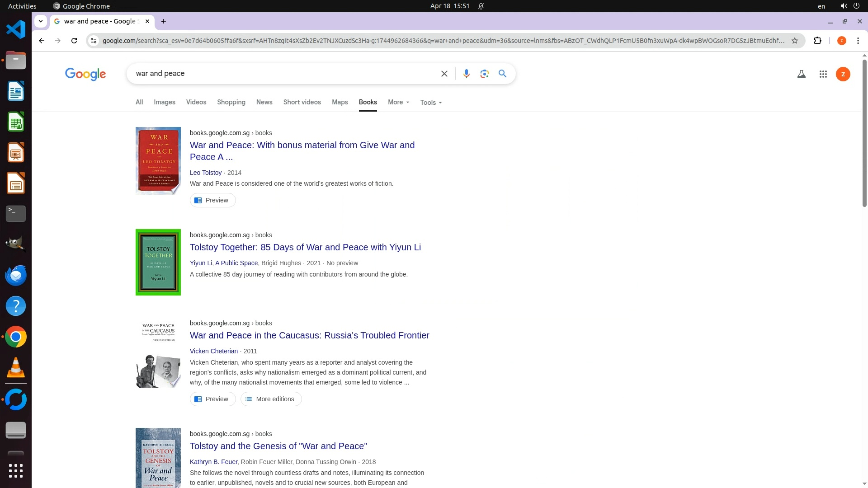Open Google Lens image search icon
Screen dimensions: 868x488
click(x=484, y=74)
